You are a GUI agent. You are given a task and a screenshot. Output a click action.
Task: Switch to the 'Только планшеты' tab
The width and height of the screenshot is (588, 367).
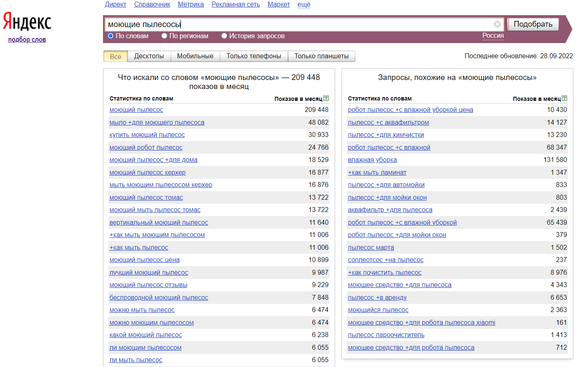click(x=321, y=56)
